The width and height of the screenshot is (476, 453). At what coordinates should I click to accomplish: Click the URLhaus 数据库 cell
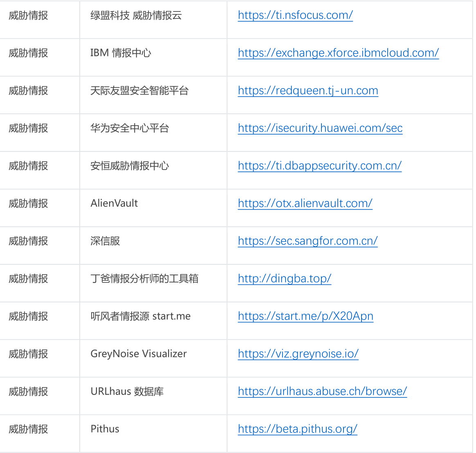pyautogui.click(x=127, y=392)
